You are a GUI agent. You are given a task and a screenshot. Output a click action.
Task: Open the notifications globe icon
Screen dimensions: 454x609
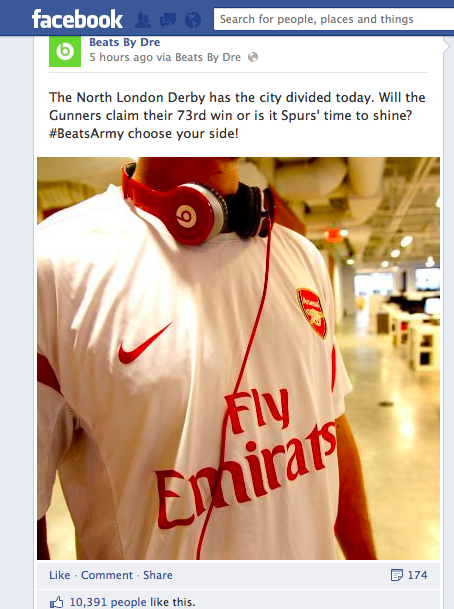(193, 19)
